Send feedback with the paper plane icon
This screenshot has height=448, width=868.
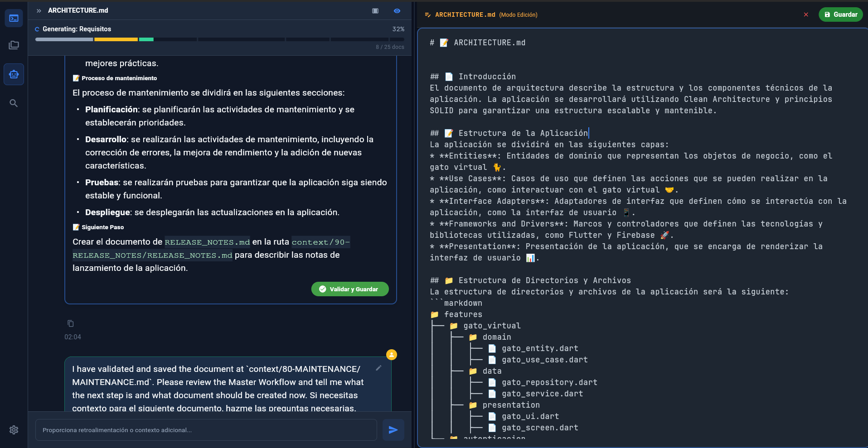point(393,430)
